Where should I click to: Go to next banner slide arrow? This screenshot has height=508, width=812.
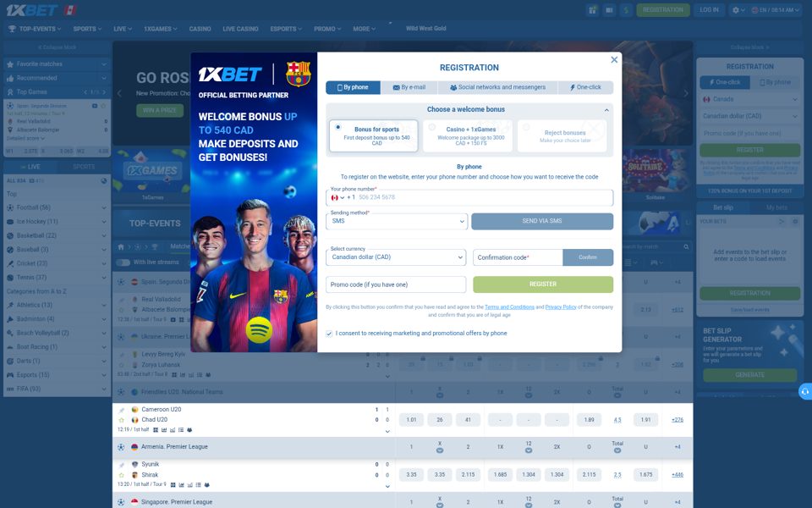tap(686, 94)
